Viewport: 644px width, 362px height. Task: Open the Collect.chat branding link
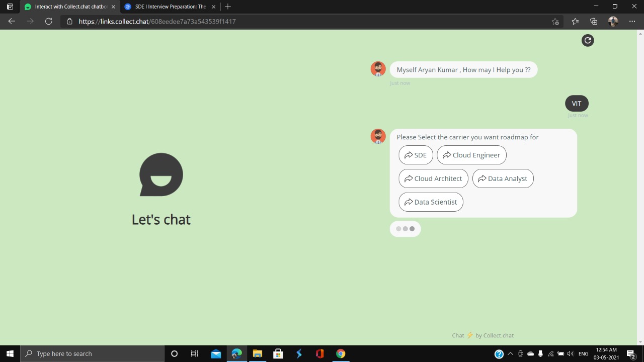click(x=483, y=335)
